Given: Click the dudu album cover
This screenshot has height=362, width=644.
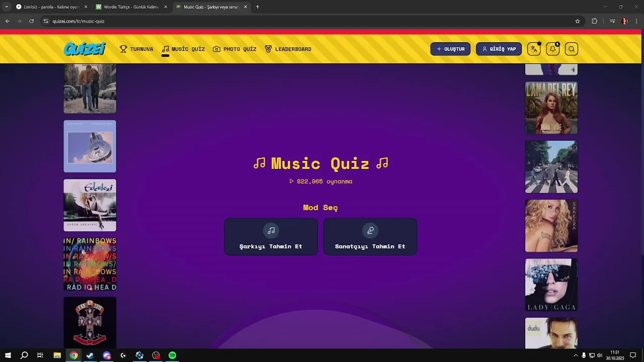Looking at the screenshot, I should coord(551,333).
